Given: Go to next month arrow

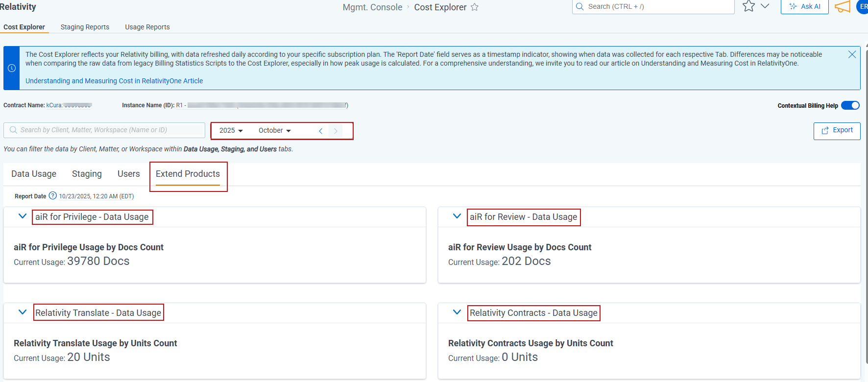Looking at the screenshot, I should [336, 131].
